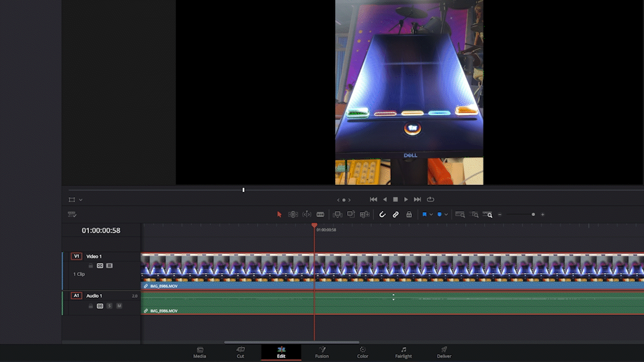Click the Dynamic trim mode icon
Screen dimensions: 644x362
[306, 214]
